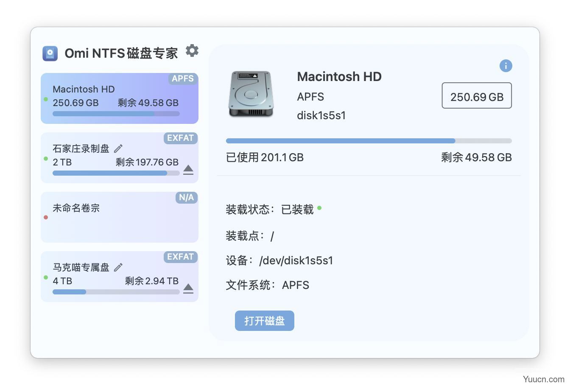Click the hard drive illustration for Macintosh HD
This screenshot has height=392, width=570.
pyautogui.click(x=251, y=94)
